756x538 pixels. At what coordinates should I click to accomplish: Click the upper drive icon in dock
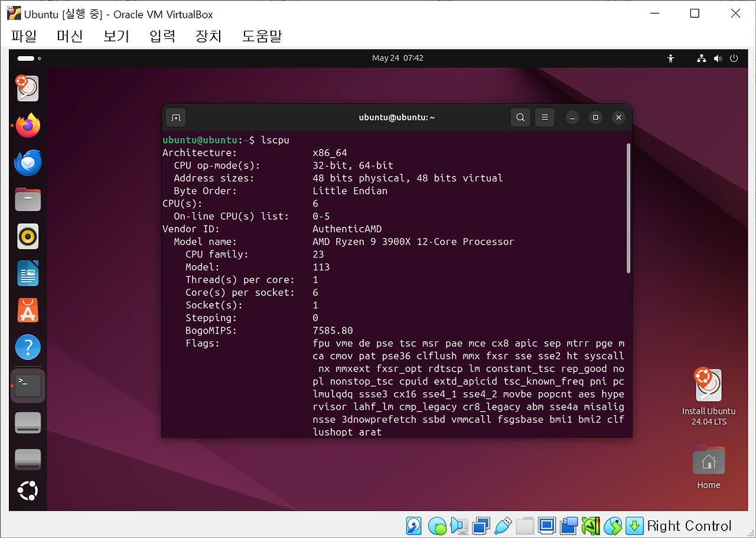(x=28, y=423)
